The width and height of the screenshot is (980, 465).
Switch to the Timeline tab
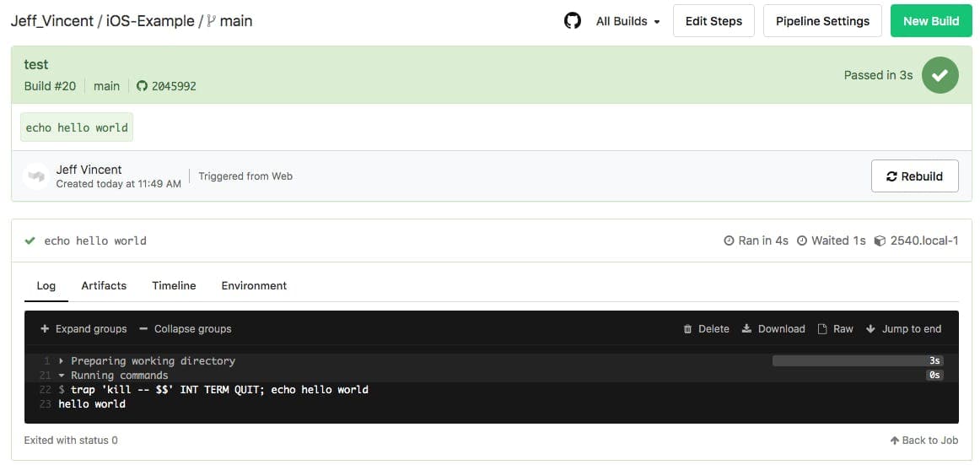(174, 285)
